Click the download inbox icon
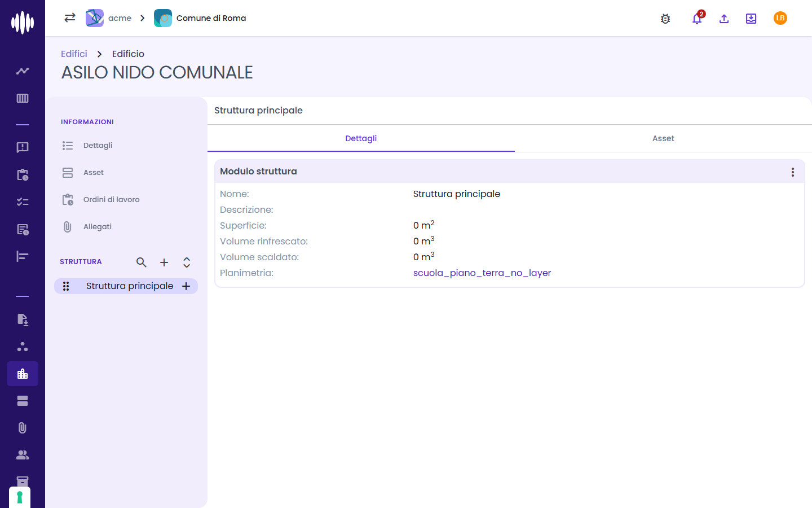 pyautogui.click(x=751, y=19)
